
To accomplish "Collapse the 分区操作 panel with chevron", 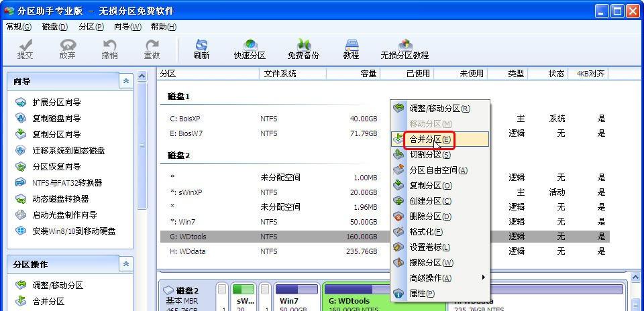I will pos(126,264).
